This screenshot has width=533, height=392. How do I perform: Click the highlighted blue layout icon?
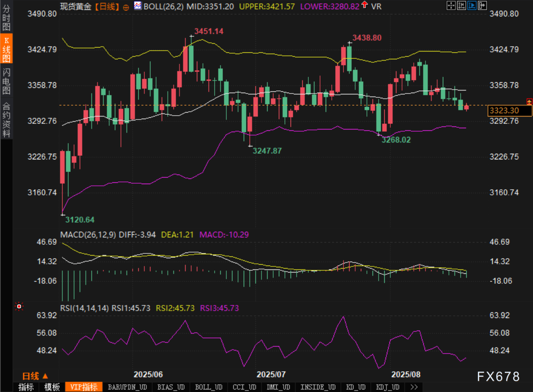click(x=471, y=5)
